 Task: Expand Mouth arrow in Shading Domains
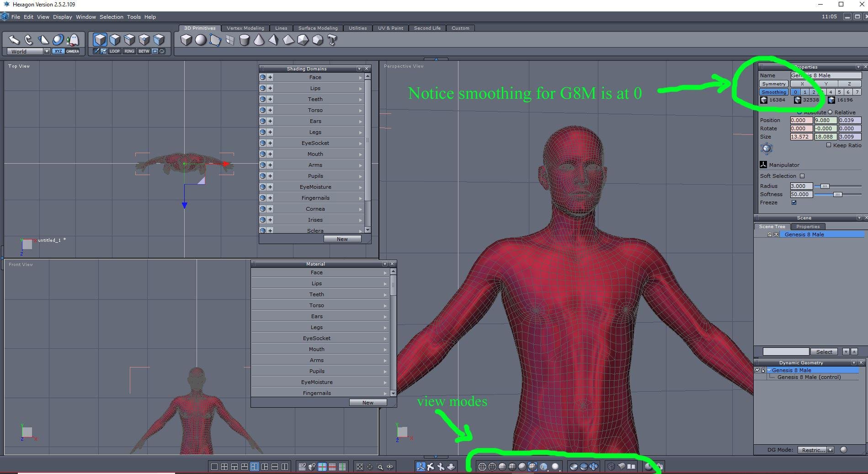[361, 154]
